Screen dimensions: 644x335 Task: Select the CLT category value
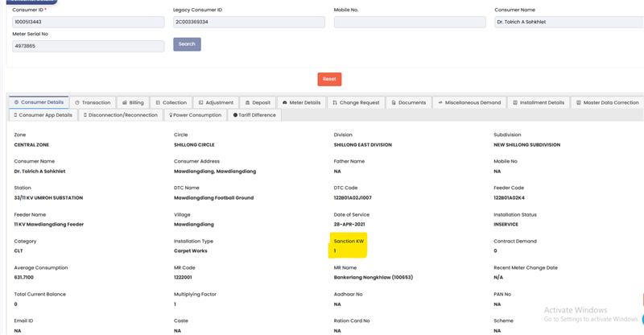tap(19, 250)
